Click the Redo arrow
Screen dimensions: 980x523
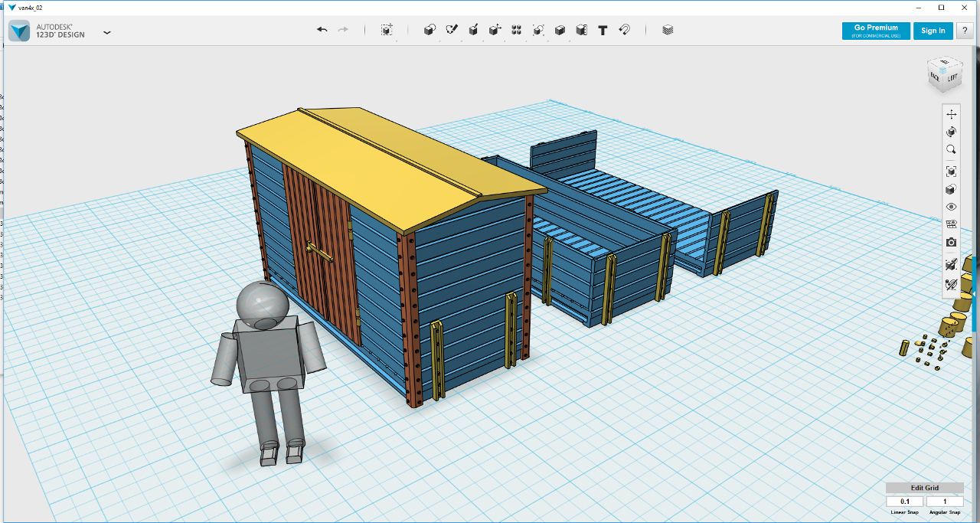click(x=343, y=30)
